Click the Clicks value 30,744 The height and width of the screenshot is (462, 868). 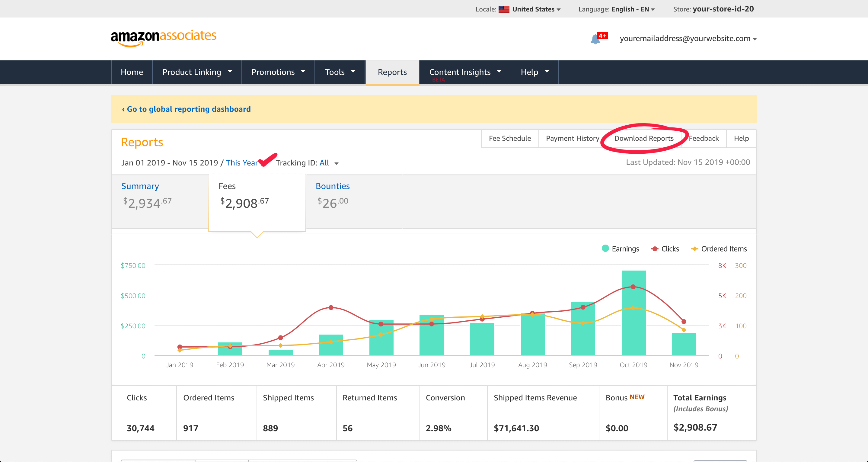(141, 428)
